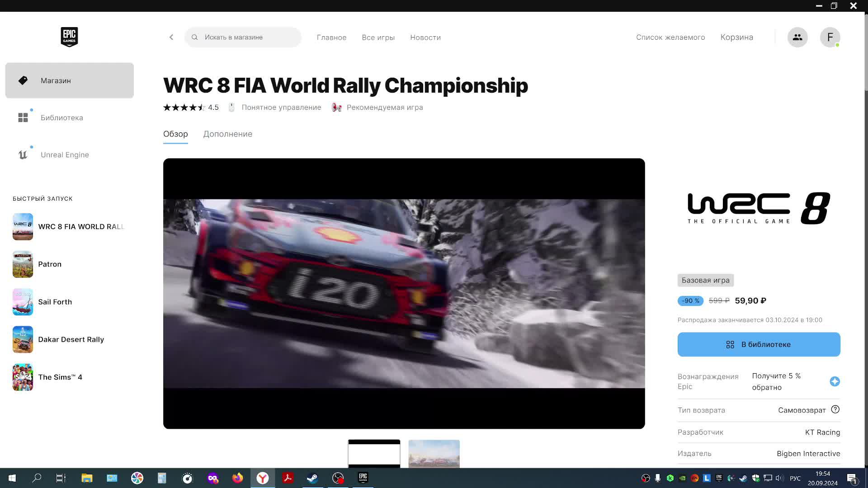Click the В библиотеке button

point(759,344)
